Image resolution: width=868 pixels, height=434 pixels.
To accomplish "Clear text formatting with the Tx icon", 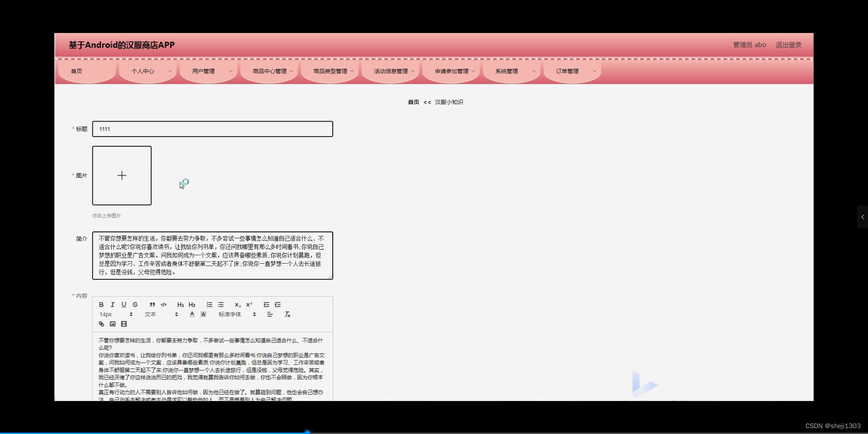I will [x=288, y=314].
